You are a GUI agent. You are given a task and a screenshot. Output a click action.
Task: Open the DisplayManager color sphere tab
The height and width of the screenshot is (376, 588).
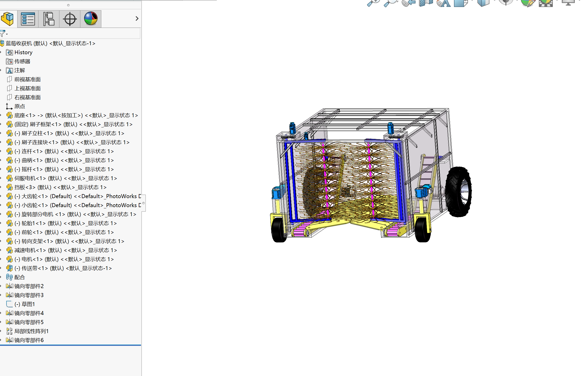[x=91, y=19]
